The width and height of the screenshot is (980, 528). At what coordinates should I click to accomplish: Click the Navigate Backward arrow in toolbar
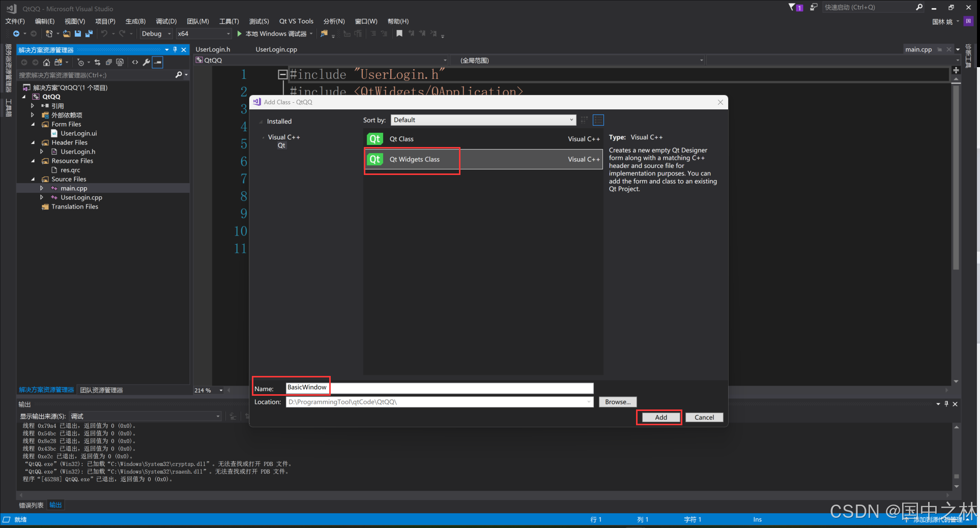click(x=16, y=34)
